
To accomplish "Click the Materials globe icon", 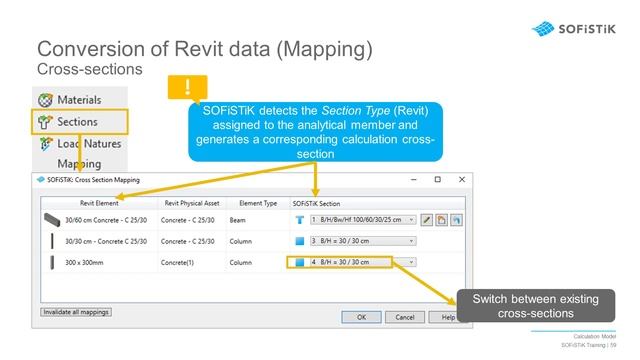I will coord(45,100).
